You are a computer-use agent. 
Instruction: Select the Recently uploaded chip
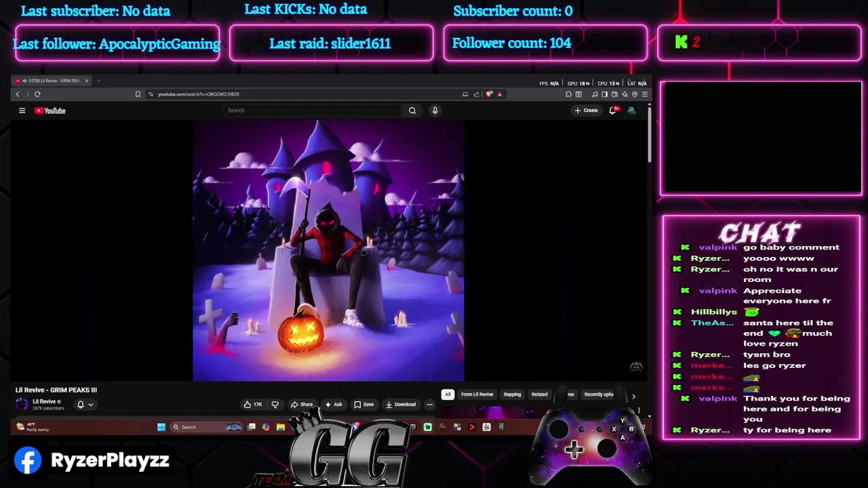point(599,394)
